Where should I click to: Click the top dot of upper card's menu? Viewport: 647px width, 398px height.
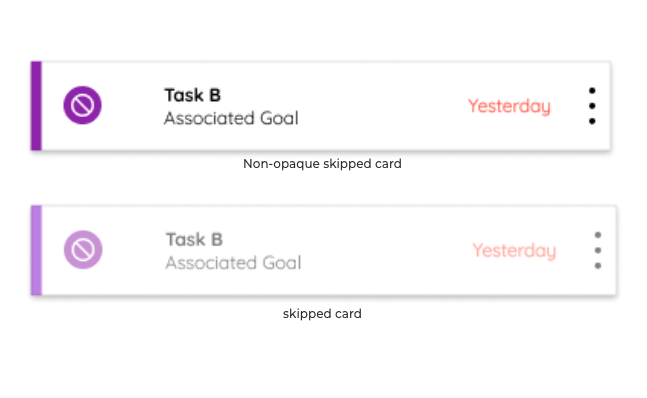592,90
